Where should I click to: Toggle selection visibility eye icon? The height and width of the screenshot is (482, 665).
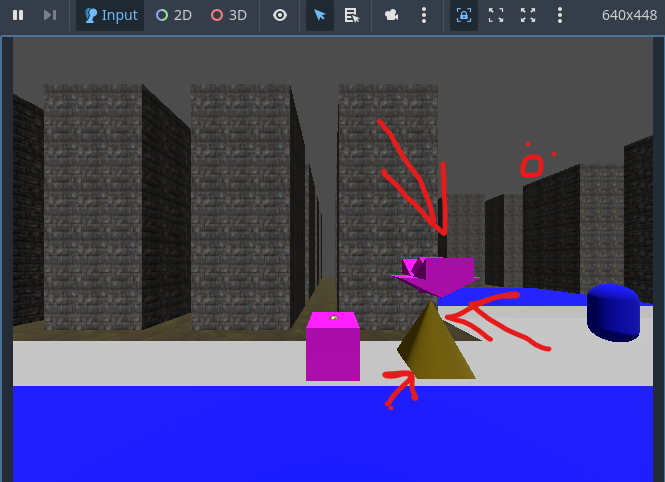pos(280,15)
